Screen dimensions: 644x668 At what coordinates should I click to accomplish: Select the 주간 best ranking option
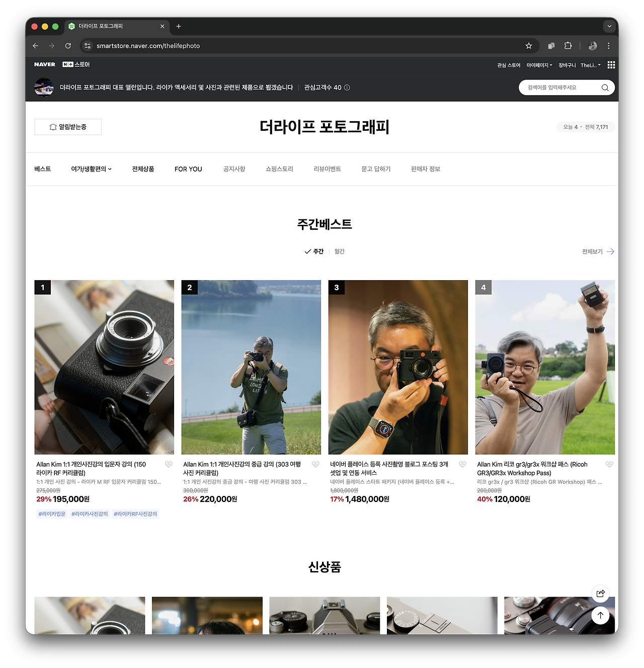click(314, 252)
